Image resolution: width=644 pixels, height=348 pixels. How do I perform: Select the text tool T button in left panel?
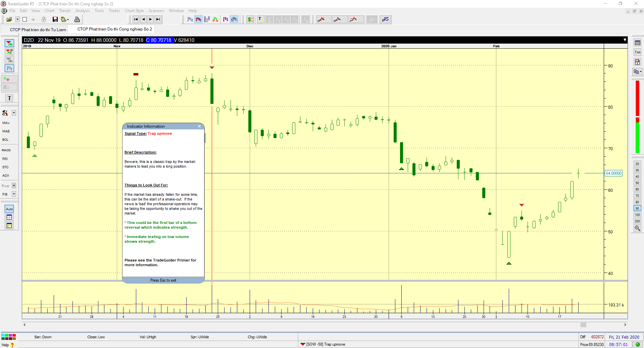(x=9, y=98)
